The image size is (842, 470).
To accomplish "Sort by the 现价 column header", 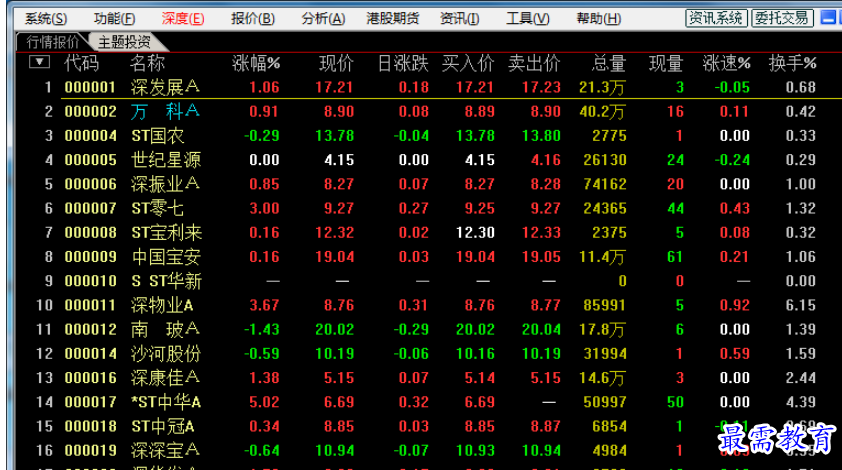I will click(x=336, y=63).
